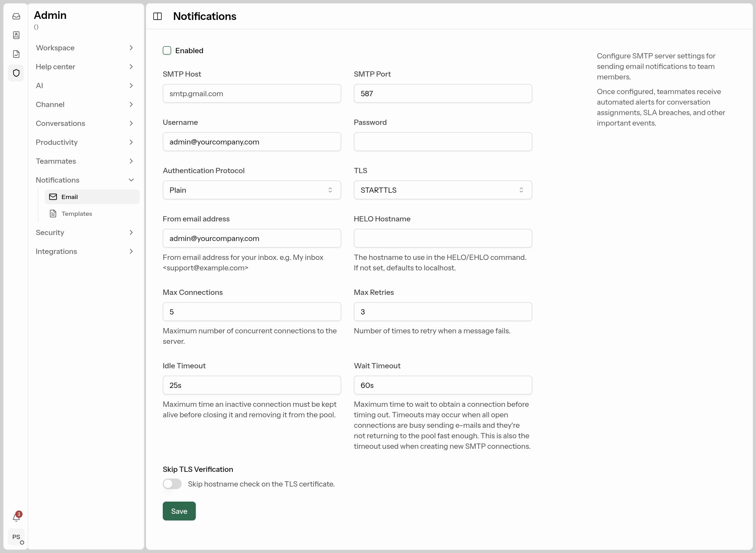Click the green Save button

pyautogui.click(x=179, y=511)
